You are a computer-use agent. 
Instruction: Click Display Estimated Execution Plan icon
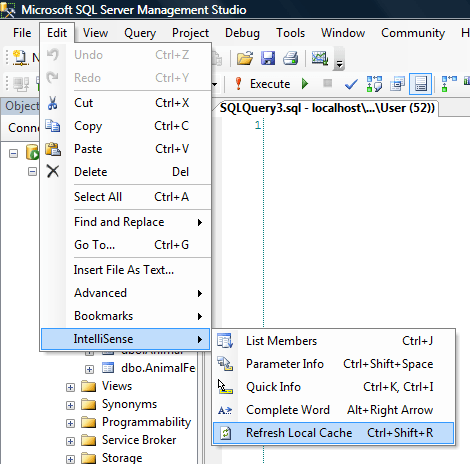pos(374,84)
